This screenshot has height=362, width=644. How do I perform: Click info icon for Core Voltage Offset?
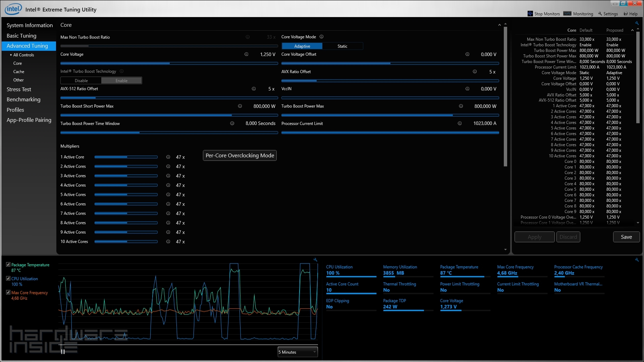click(467, 54)
